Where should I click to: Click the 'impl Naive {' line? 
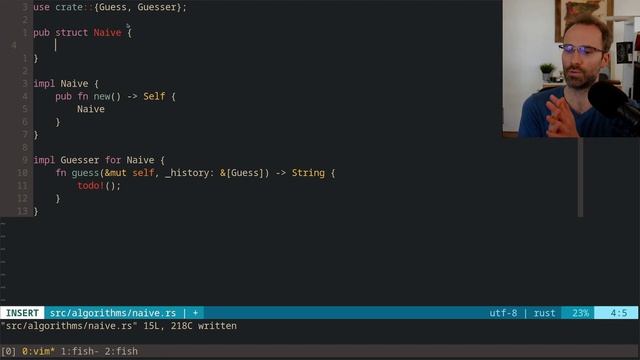66,84
